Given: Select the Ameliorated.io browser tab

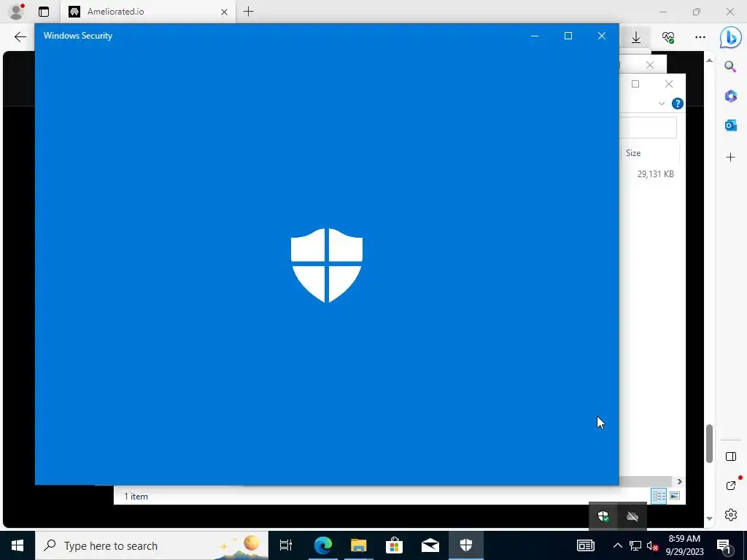Looking at the screenshot, I should coord(147,12).
